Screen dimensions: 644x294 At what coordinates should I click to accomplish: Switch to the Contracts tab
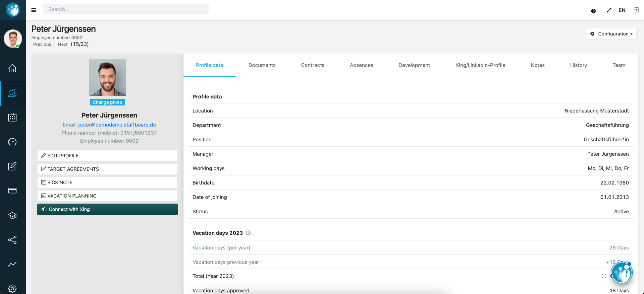(313, 65)
